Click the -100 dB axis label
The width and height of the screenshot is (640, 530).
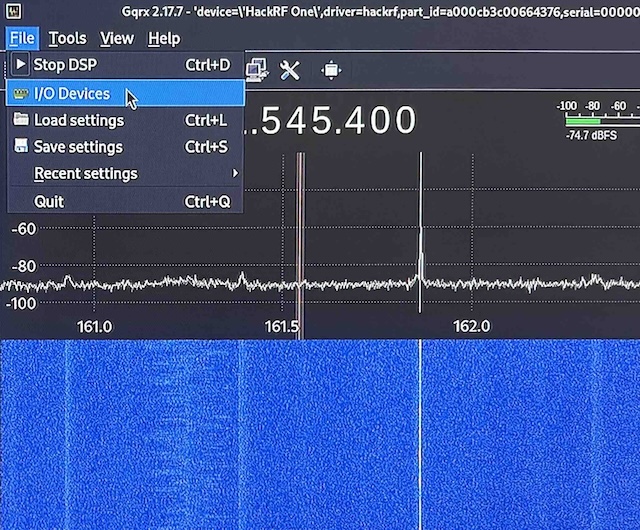point(20,303)
